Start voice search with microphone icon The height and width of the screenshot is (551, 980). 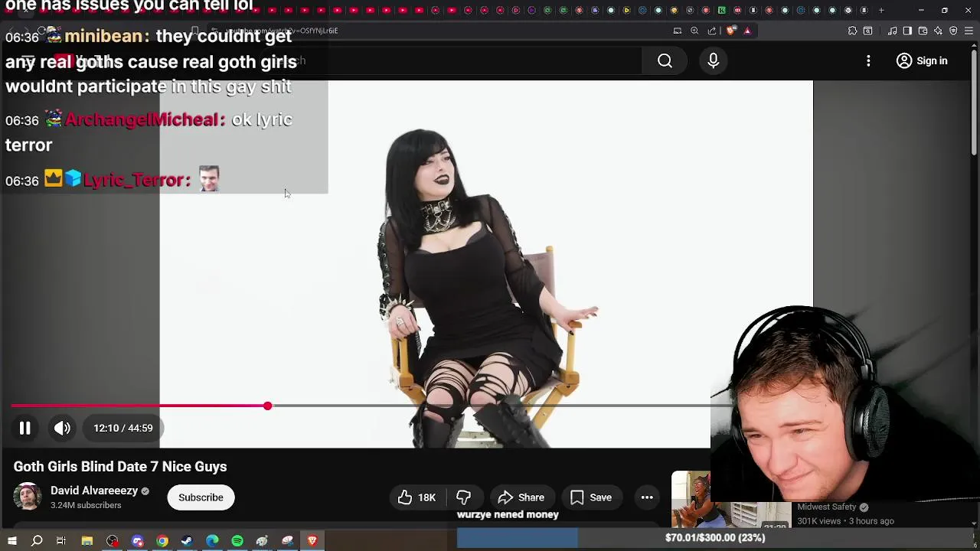pyautogui.click(x=714, y=61)
